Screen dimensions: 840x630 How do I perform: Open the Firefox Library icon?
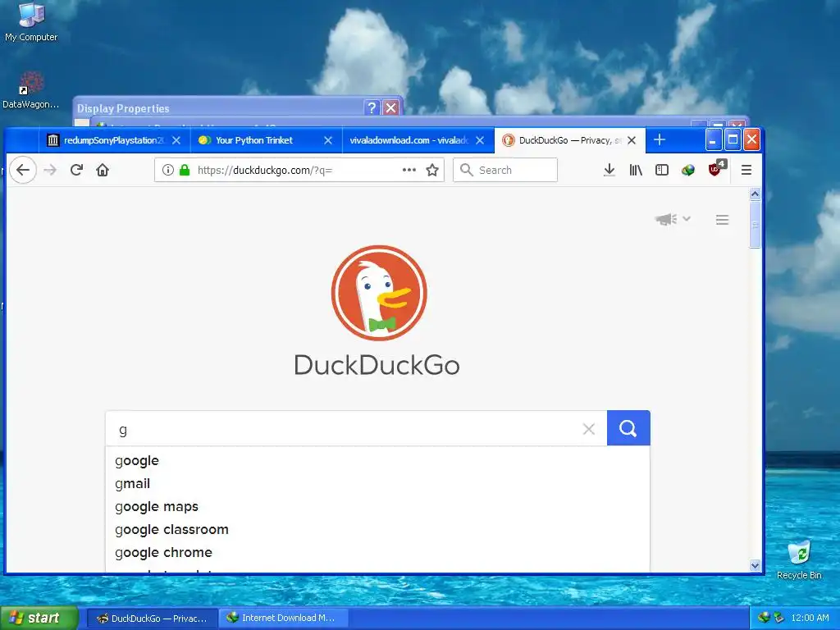(636, 170)
